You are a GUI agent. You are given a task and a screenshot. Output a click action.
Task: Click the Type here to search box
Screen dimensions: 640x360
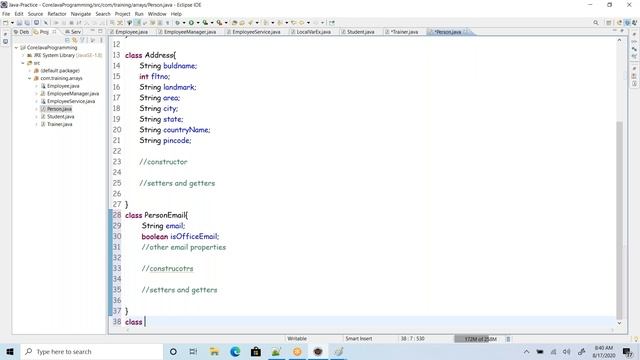click(91, 351)
